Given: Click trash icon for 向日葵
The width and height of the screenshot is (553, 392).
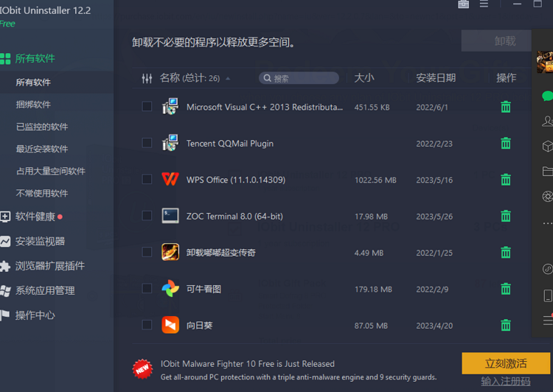Looking at the screenshot, I should pyautogui.click(x=506, y=325).
